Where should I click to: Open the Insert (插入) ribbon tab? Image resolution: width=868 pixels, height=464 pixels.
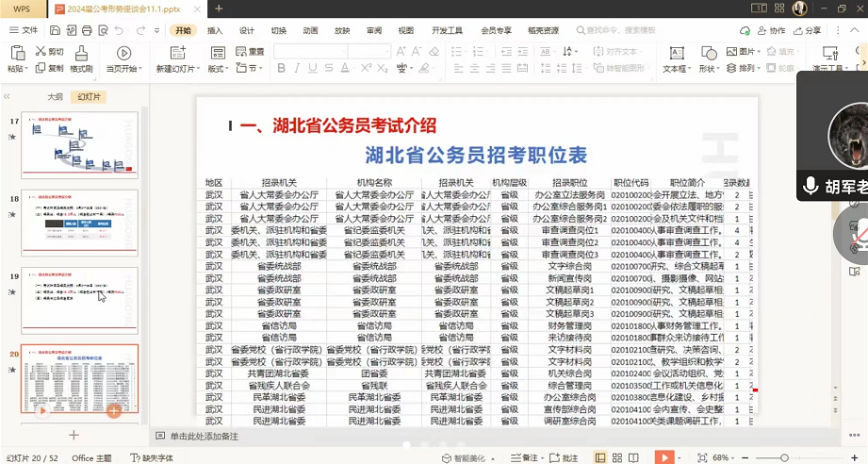(x=215, y=30)
